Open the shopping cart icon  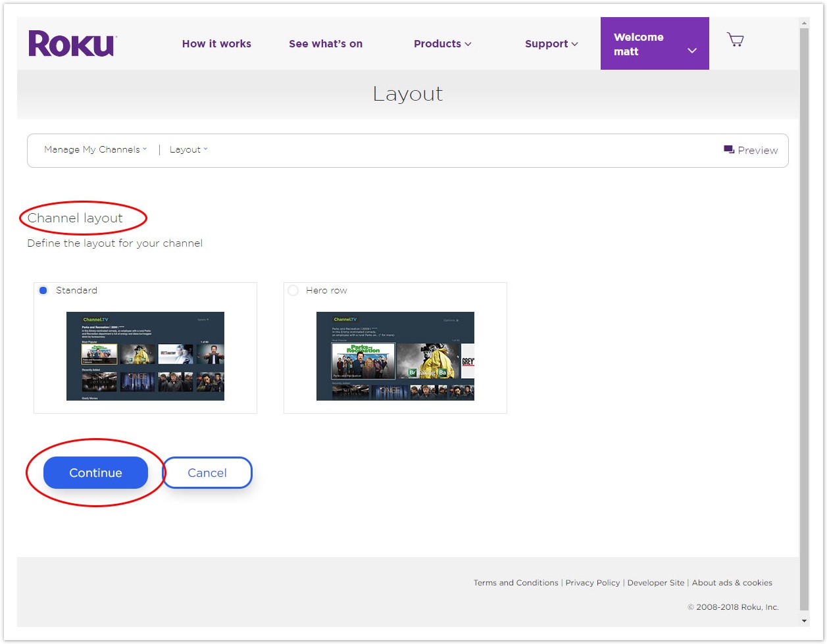[735, 40]
